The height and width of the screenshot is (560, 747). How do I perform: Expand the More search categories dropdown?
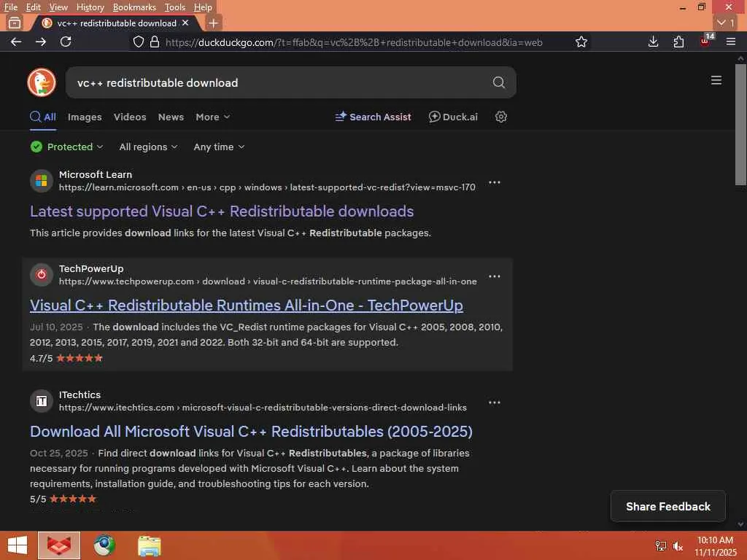point(212,117)
